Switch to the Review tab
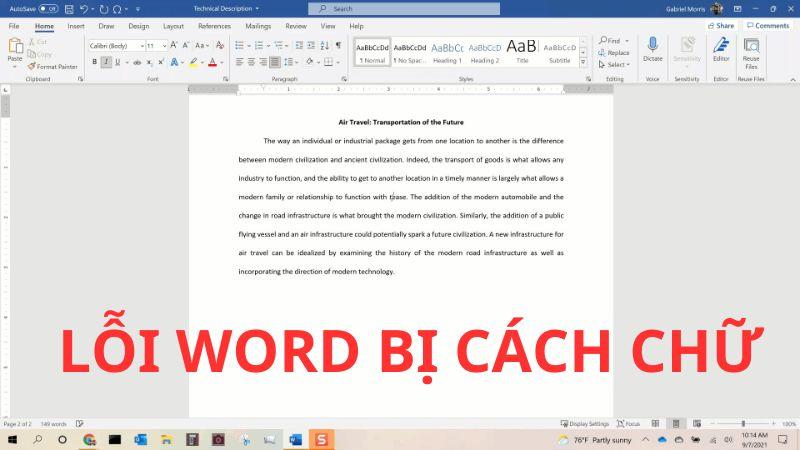The image size is (800, 450). tap(296, 26)
